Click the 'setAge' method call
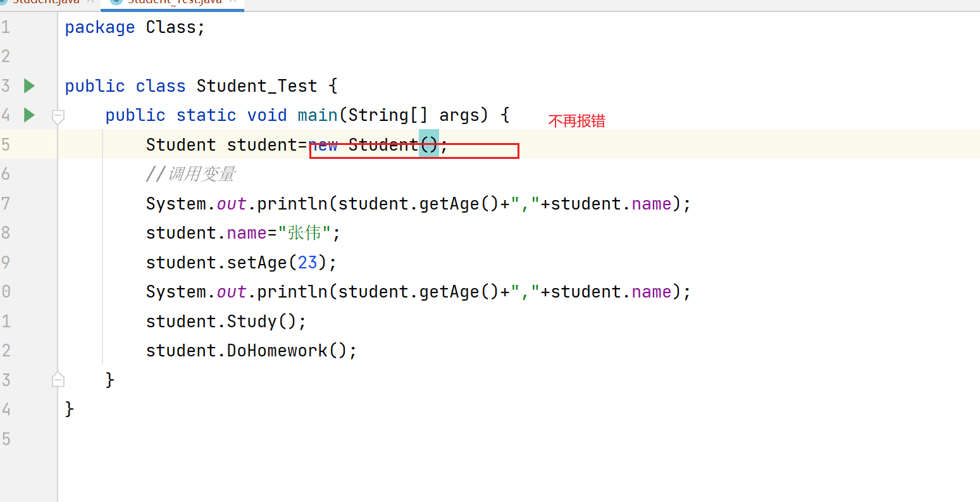Viewport: 980px width, 502px height. point(257,262)
